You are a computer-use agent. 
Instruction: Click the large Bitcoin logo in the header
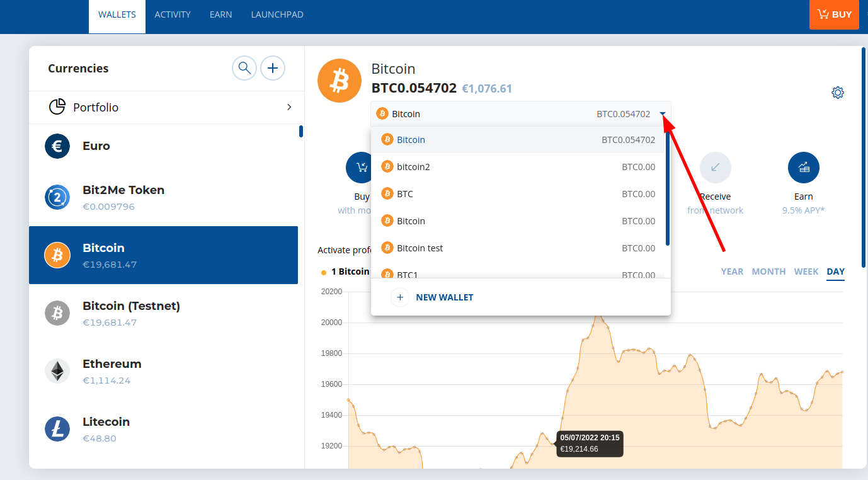tap(340, 81)
